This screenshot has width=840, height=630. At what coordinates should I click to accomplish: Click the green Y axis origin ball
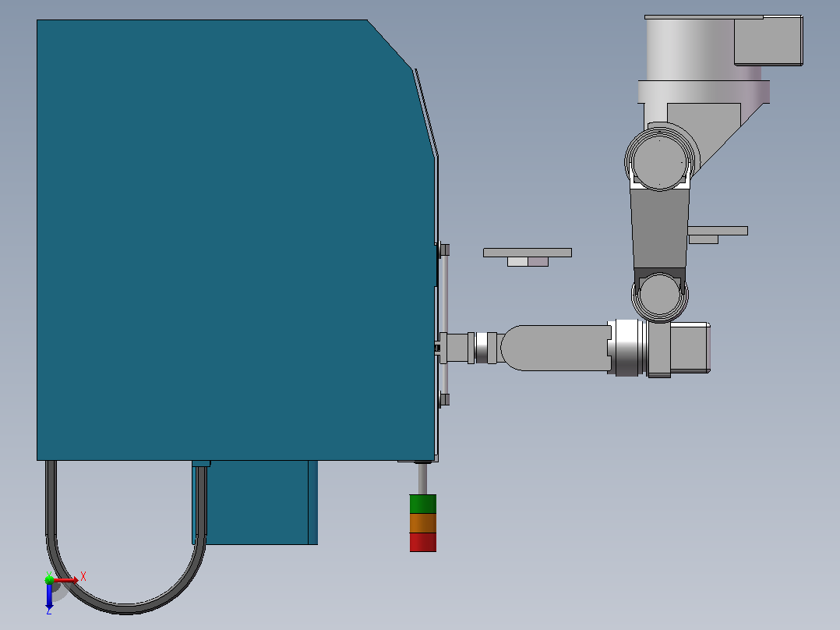49,579
